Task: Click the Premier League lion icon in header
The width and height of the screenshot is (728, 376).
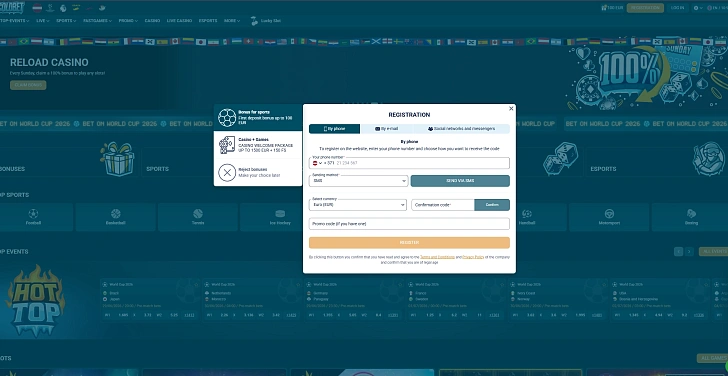Action: click(x=63, y=8)
